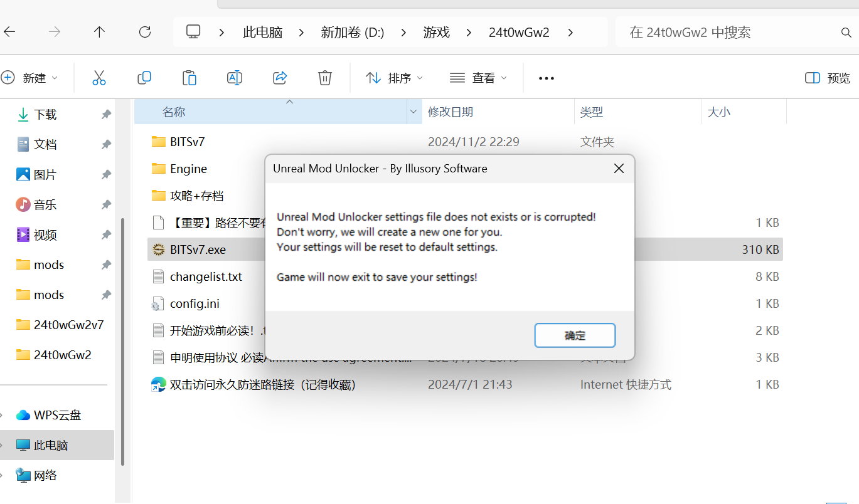Screen dimensions: 859x504
Task: Click the Back navigation arrow
Action: [x=9, y=32]
